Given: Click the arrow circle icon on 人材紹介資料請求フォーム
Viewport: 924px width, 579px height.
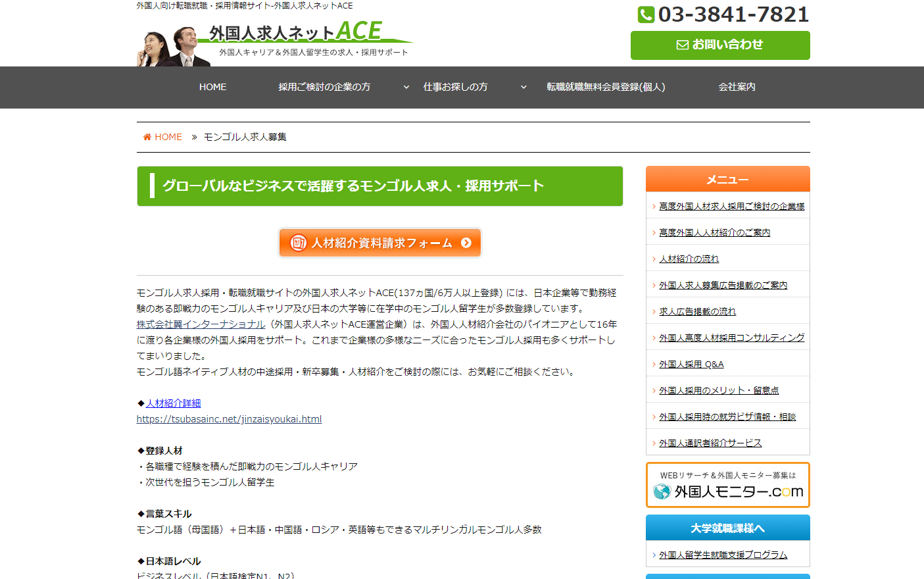Looking at the screenshot, I should pos(466,243).
